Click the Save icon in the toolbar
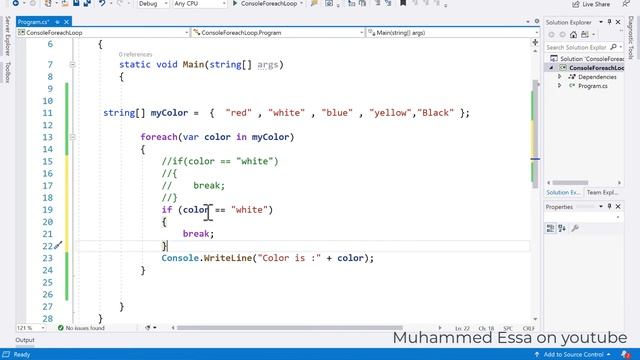The height and width of the screenshot is (360, 640). [x=76, y=4]
